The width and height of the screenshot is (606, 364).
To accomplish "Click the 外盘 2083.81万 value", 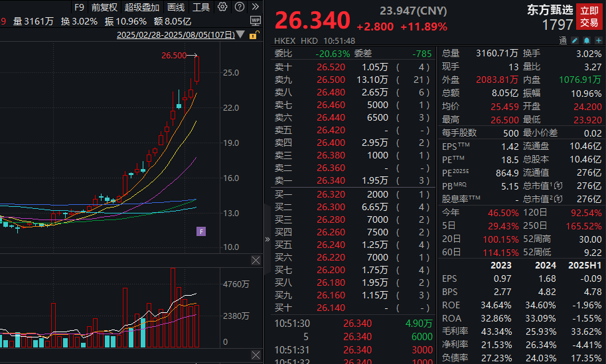I will pos(497,80).
